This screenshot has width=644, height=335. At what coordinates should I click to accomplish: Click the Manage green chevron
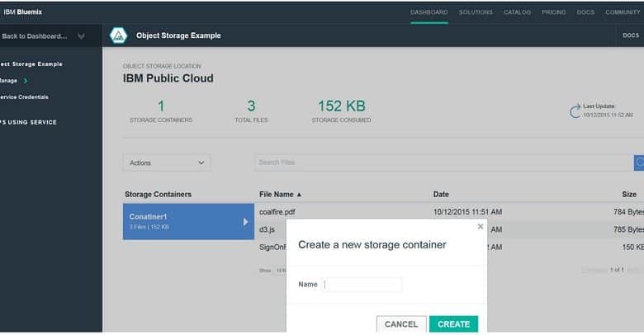tap(26, 81)
